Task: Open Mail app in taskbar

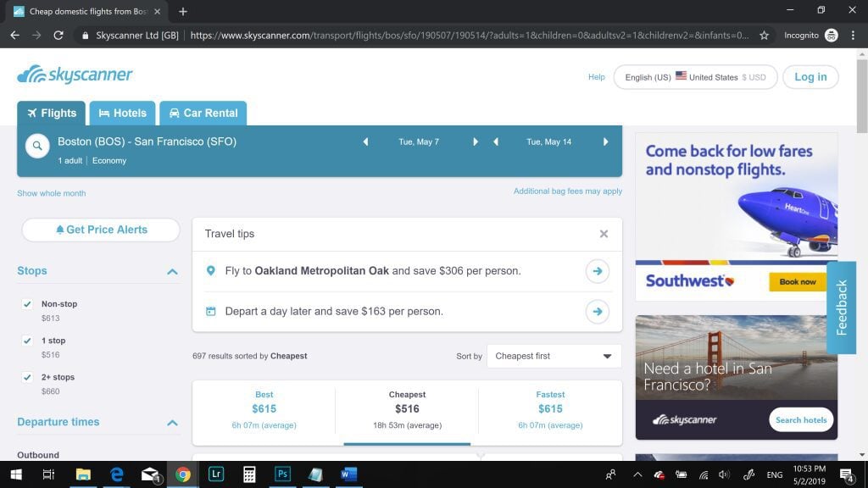Action: (x=149, y=474)
